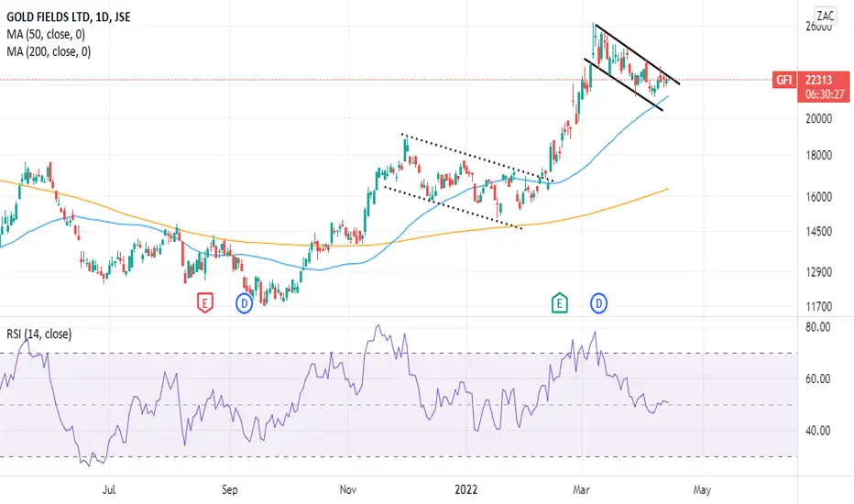Image resolution: width=854 pixels, height=504 pixels.
Task: Click the Nov label on time axis
Action: (x=348, y=490)
